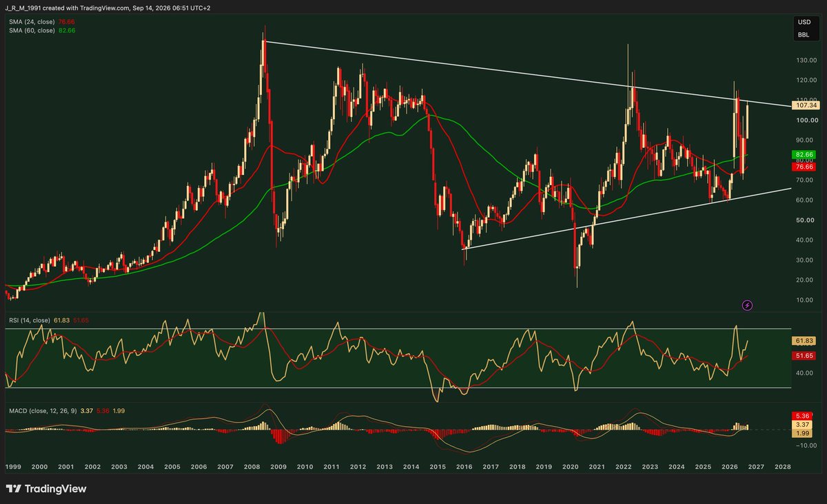The width and height of the screenshot is (827, 504).
Task: Click the 2022 year label
Action: [x=624, y=466]
